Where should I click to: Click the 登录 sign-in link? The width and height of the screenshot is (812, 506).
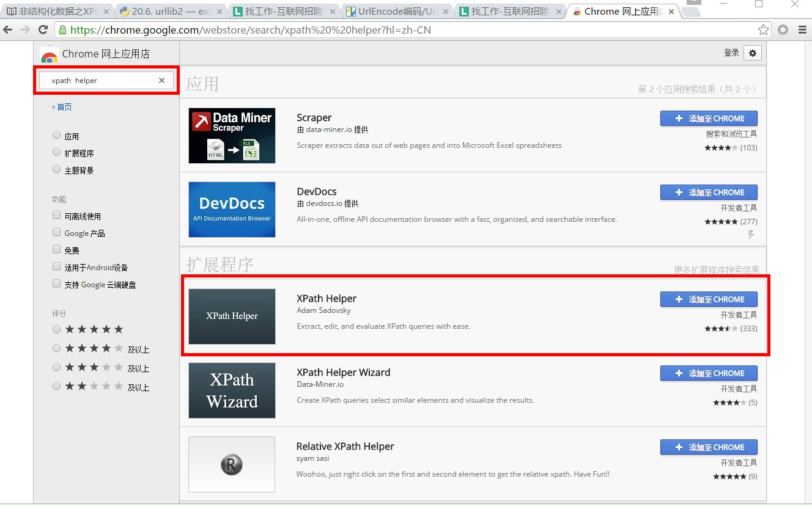[x=731, y=53]
